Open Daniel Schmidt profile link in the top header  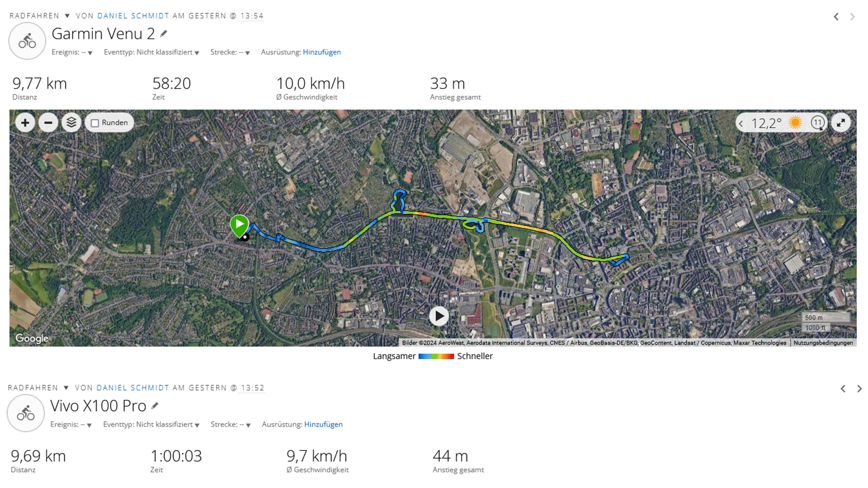point(133,16)
